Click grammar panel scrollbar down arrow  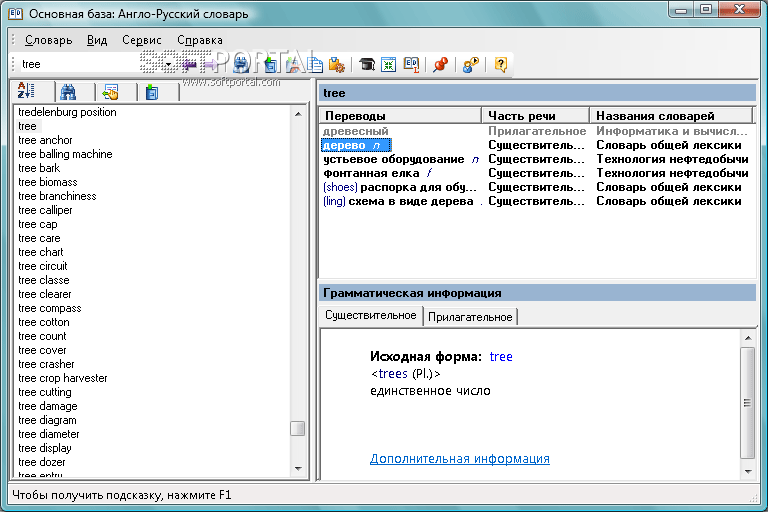[747, 471]
